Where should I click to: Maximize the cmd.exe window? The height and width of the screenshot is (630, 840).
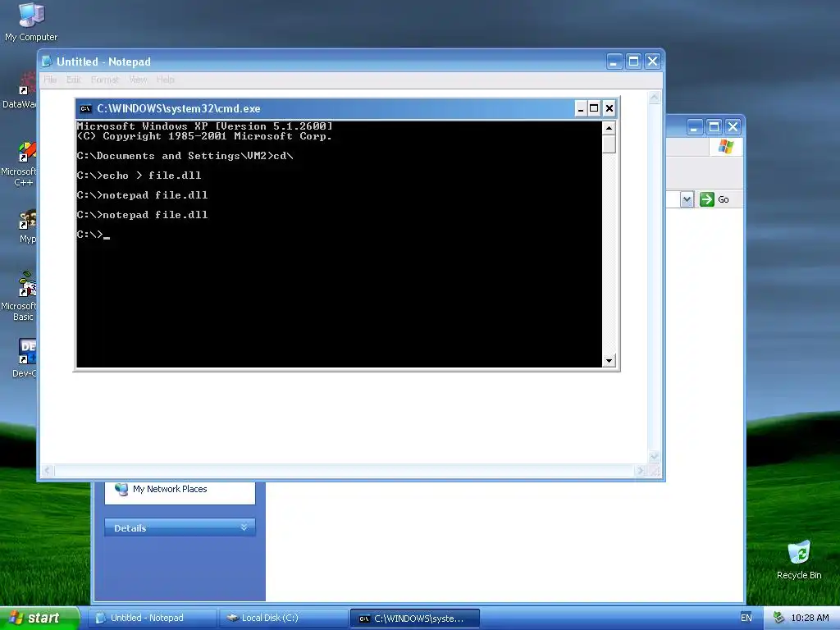(594, 109)
